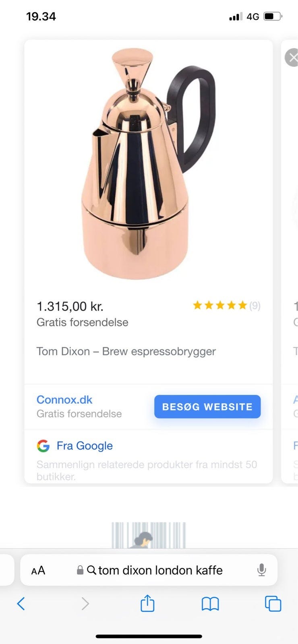Viewport: 298px width, 644px height.
Task: Select the Tom Dixon Brew espressobrygger title
Action: pos(126,351)
